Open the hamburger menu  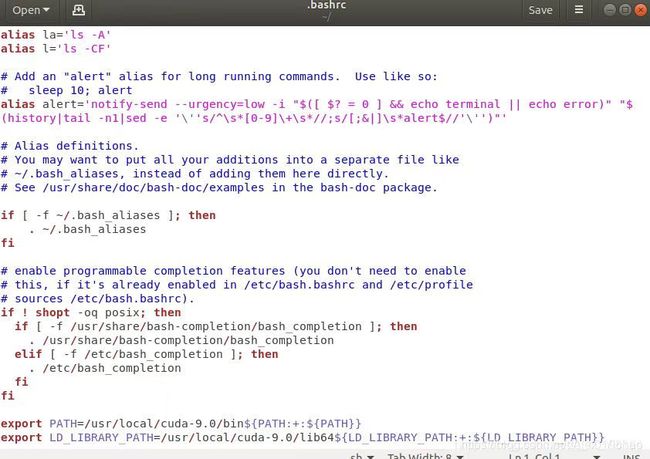[x=579, y=10]
